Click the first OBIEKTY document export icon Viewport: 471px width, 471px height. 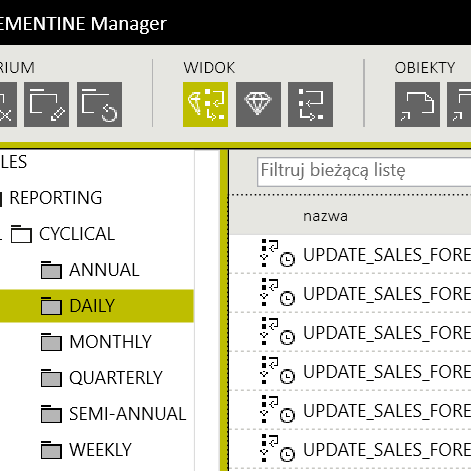pos(417,104)
